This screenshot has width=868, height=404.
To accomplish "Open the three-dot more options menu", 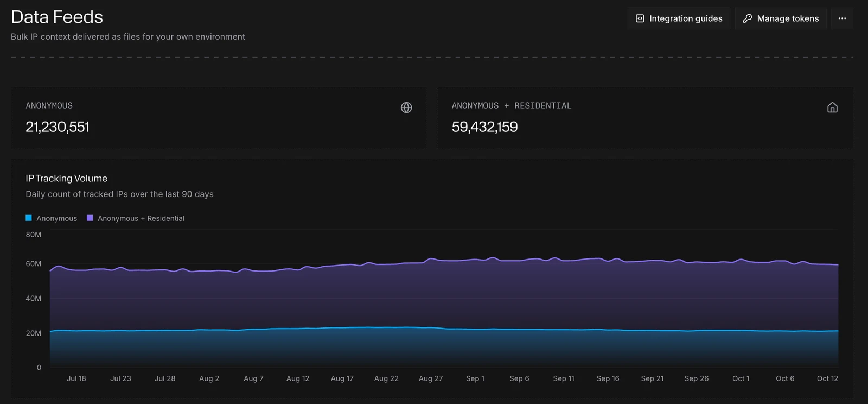I will pyautogui.click(x=842, y=18).
